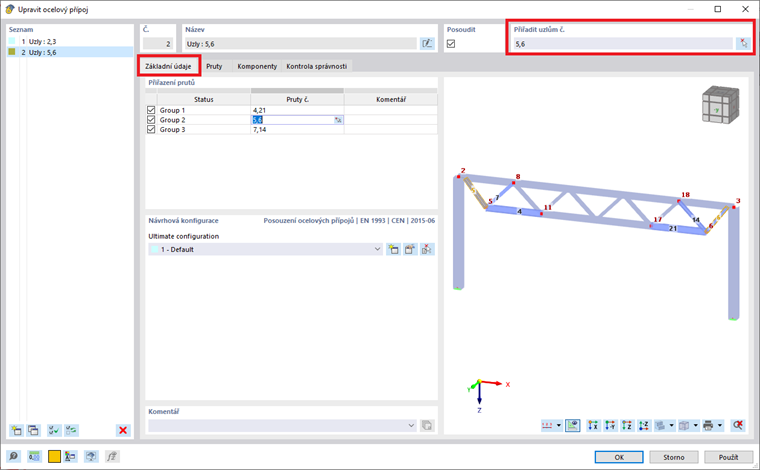The image size is (760, 470).
Task: Click the Pruty č. column header
Action: coord(297,99)
